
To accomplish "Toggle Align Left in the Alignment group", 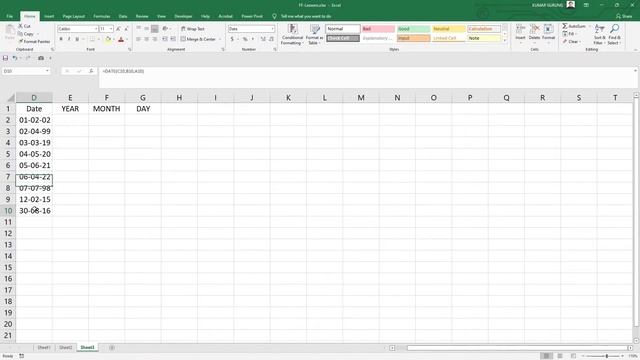I will 139,39.
